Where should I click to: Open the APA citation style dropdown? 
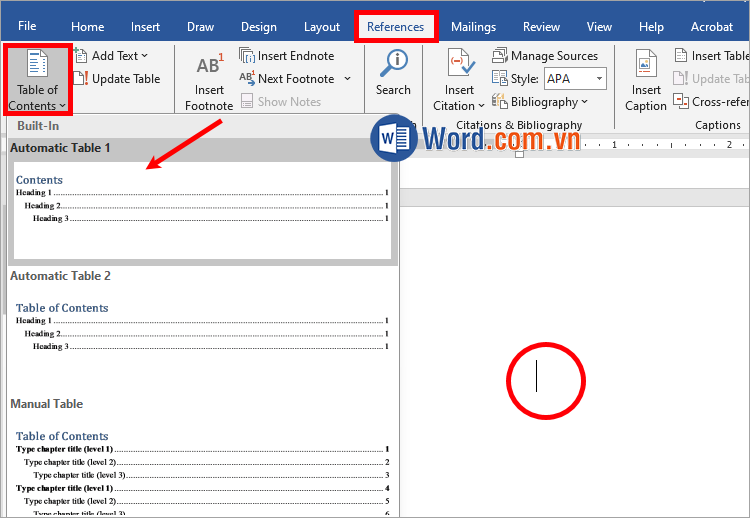(575, 79)
